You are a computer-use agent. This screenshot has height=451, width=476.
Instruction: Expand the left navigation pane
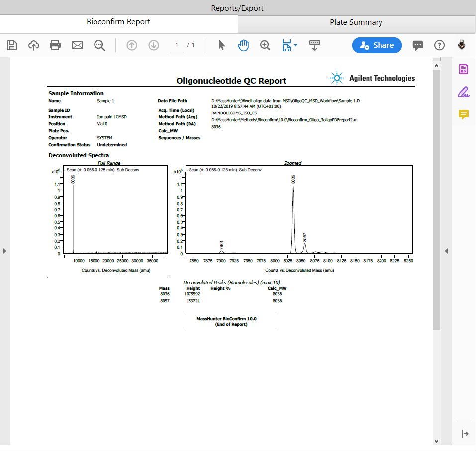pyautogui.click(x=5, y=251)
